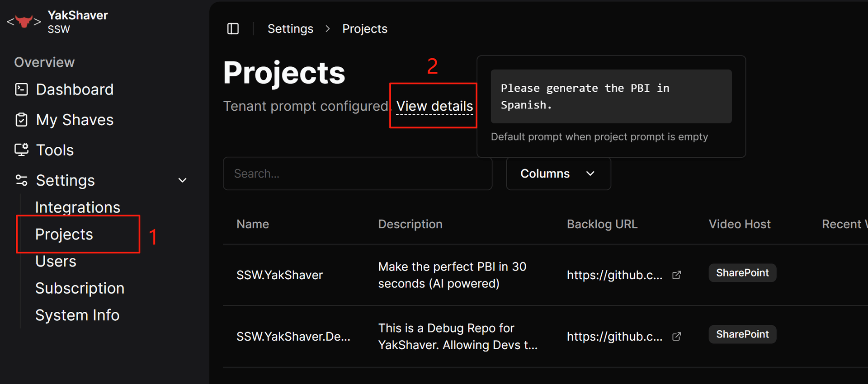Open Subscription settings page
The image size is (868, 384).
pyautogui.click(x=80, y=288)
